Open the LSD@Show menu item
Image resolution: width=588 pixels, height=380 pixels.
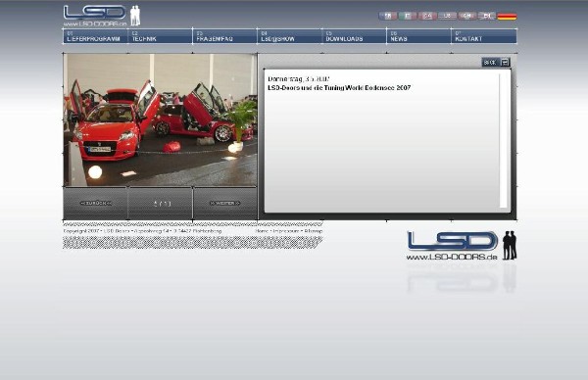(289, 36)
